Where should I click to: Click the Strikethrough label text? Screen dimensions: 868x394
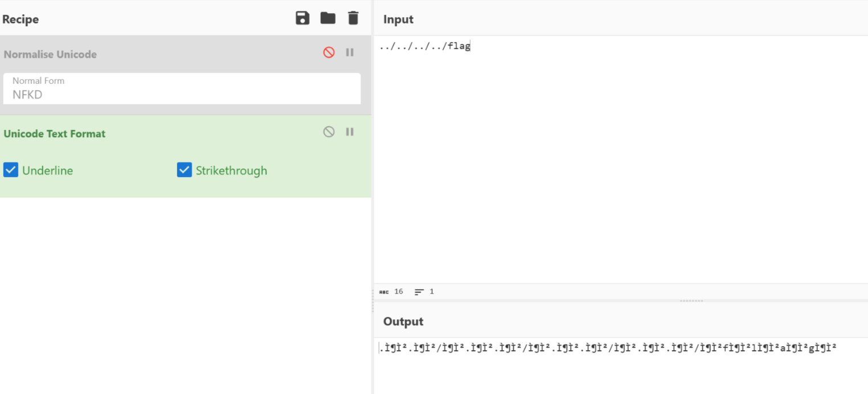231,171
